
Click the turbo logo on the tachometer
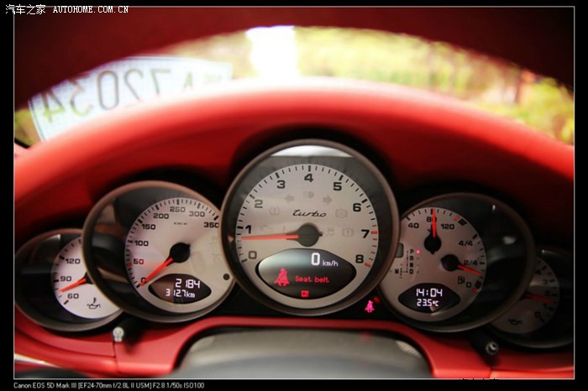click(x=308, y=213)
